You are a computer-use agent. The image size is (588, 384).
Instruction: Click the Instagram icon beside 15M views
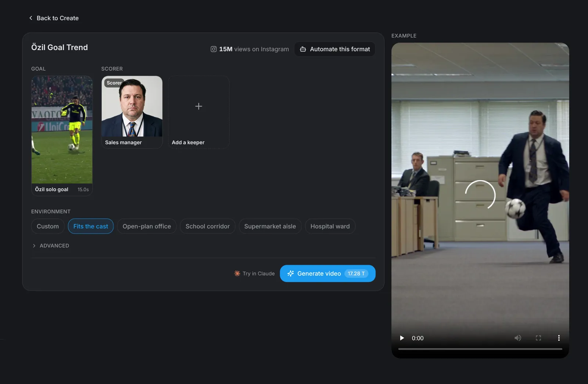[214, 49]
